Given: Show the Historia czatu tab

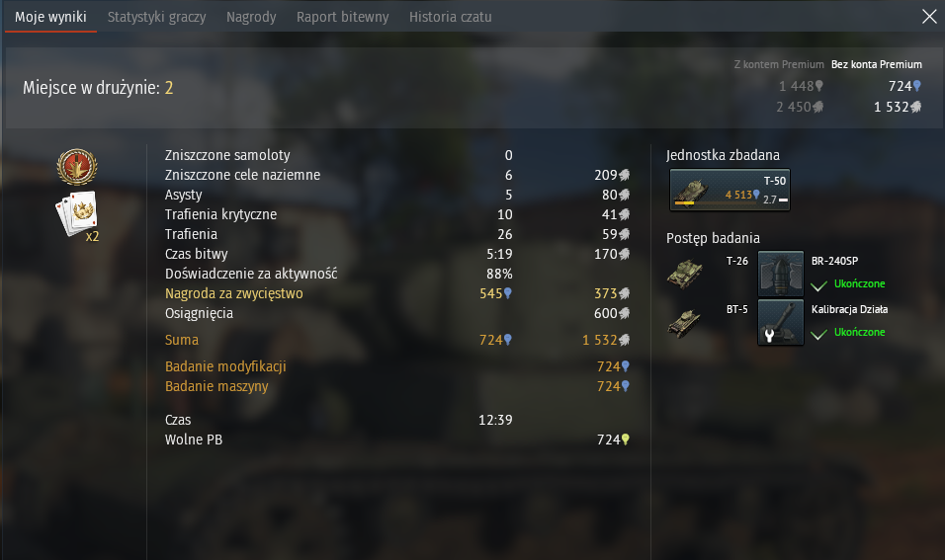Looking at the screenshot, I should pos(450,17).
